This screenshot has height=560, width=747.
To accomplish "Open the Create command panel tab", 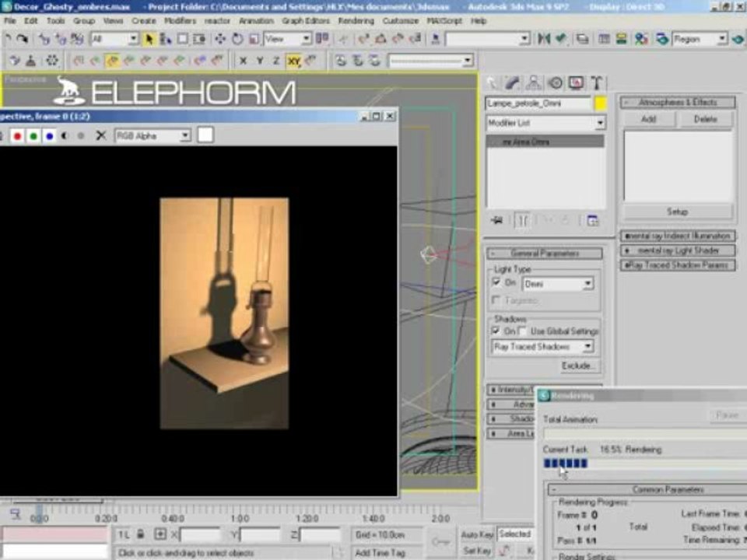I will click(x=492, y=83).
